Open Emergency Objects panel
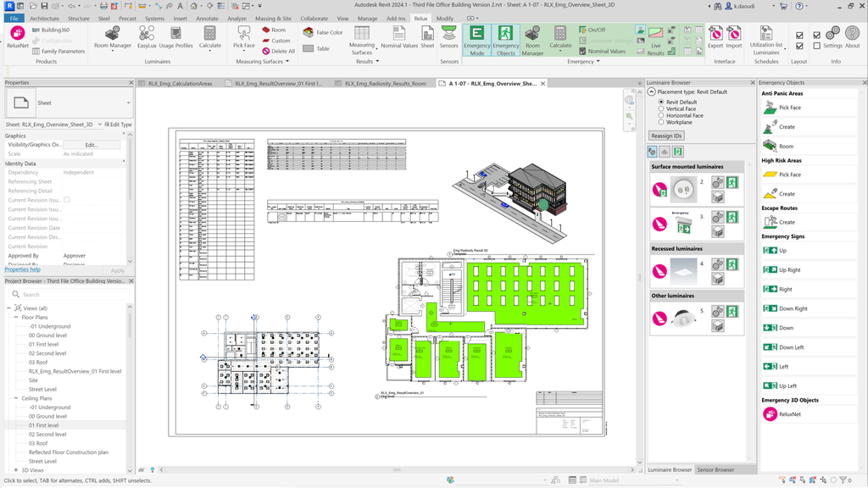Screen dimensions: 868x488 click(505, 40)
